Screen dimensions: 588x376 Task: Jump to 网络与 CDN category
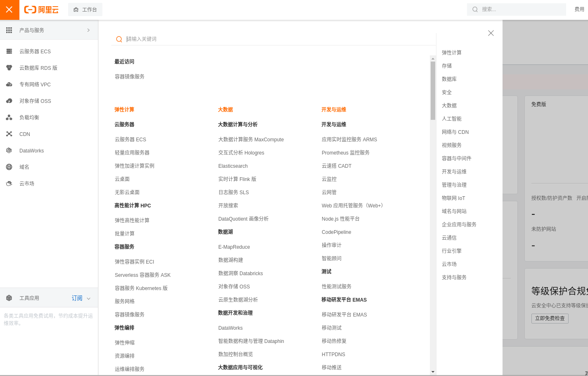[x=455, y=132]
